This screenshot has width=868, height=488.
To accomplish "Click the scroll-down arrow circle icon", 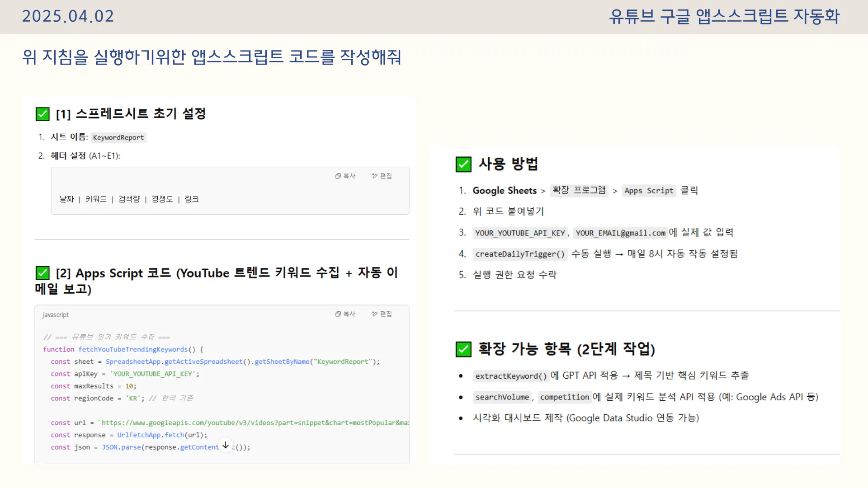I will pos(225,445).
